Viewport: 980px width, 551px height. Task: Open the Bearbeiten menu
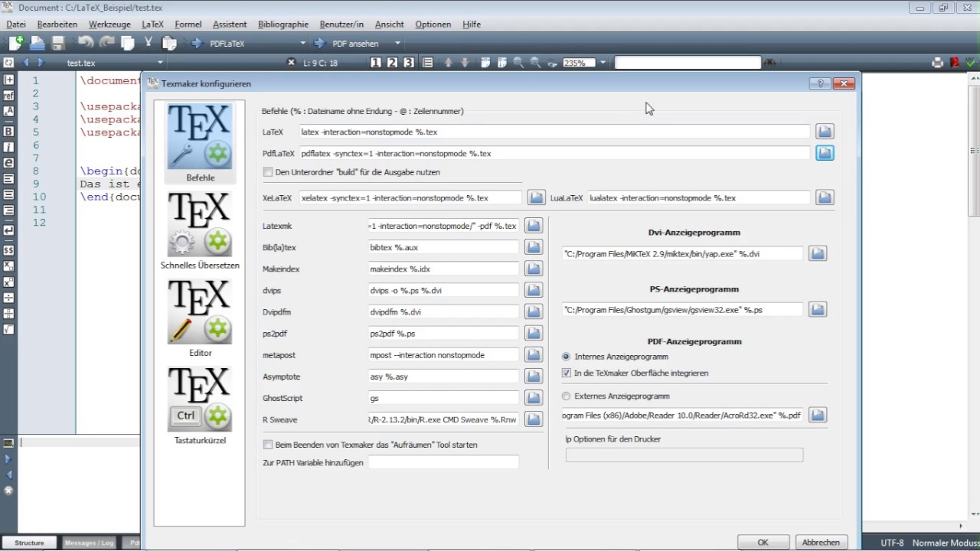click(57, 24)
